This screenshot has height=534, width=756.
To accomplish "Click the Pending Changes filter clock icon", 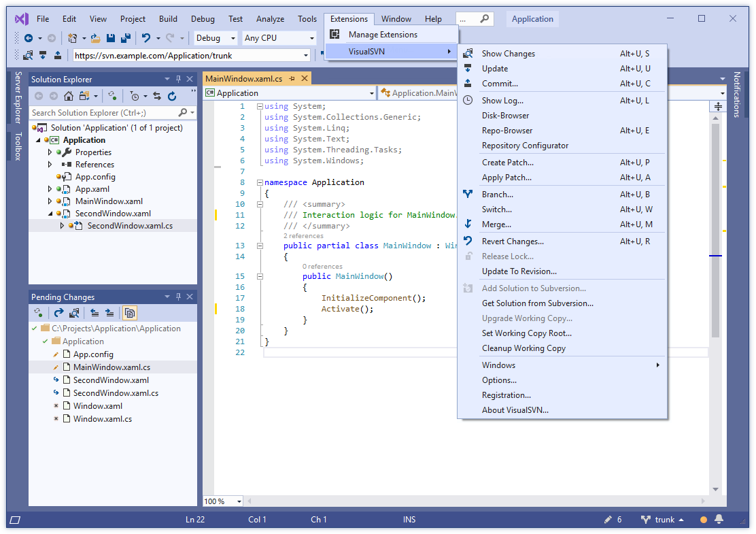I will 135,96.
